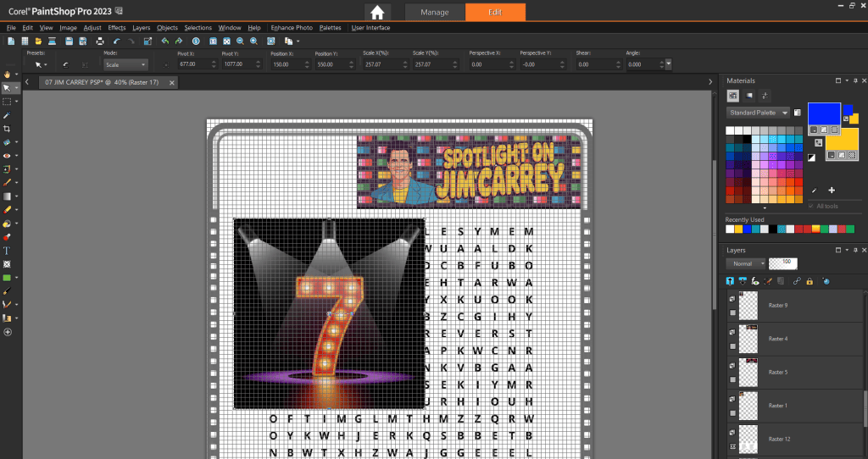The width and height of the screenshot is (868, 459).
Task: Click the reset to default preset button
Action: tap(65, 64)
